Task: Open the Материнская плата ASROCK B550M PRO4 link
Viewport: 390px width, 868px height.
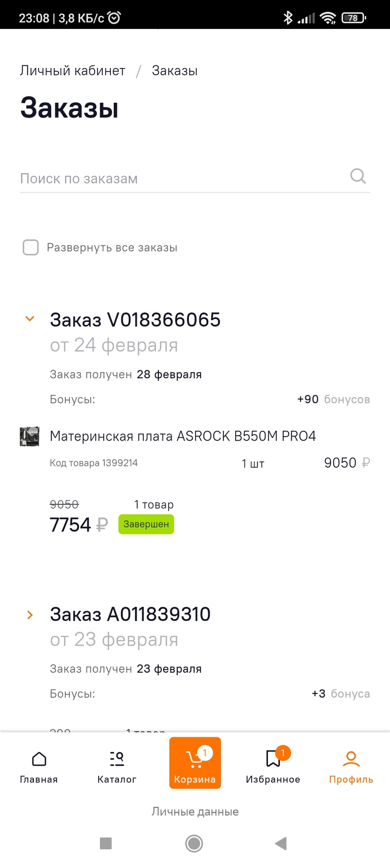Action: (x=183, y=436)
